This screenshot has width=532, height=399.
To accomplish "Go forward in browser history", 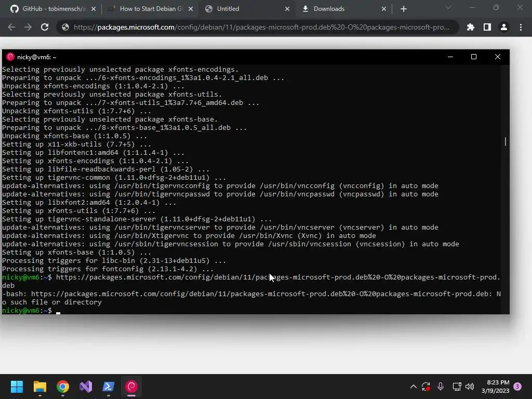I will pyautogui.click(x=28, y=27).
